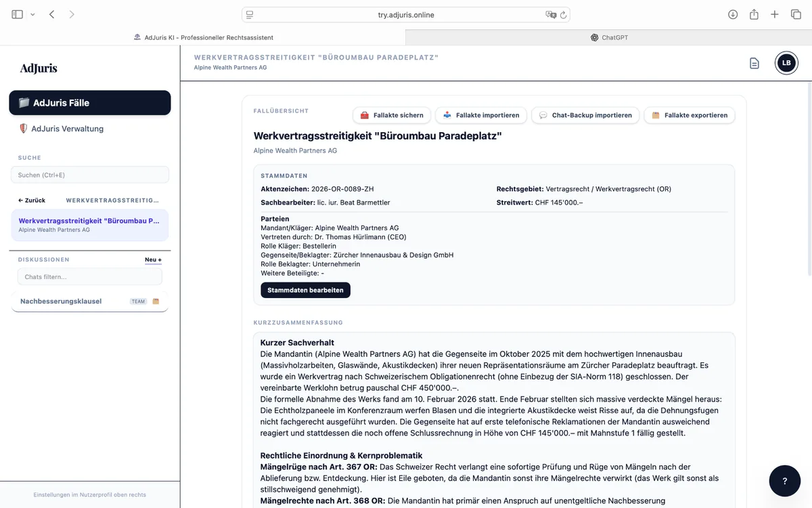The image size is (812, 508).
Task: Click the Mandant/Kläger Alpine Wealth Partners line
Action: click(x=330, y=228)
